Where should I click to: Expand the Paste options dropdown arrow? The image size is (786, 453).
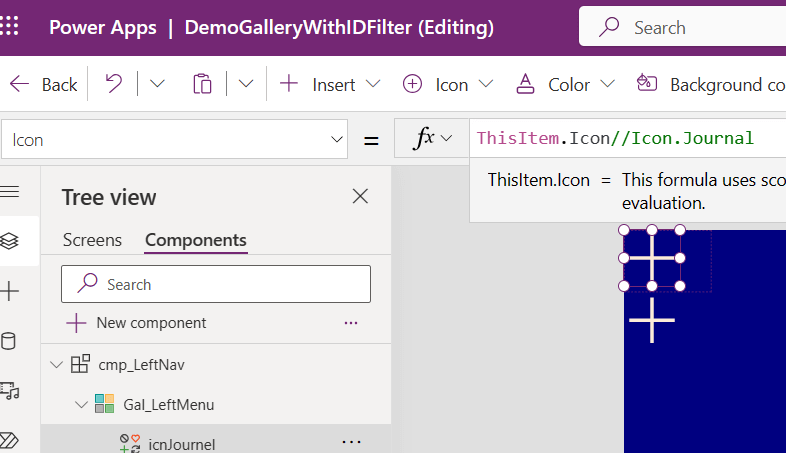coord(247,84)
